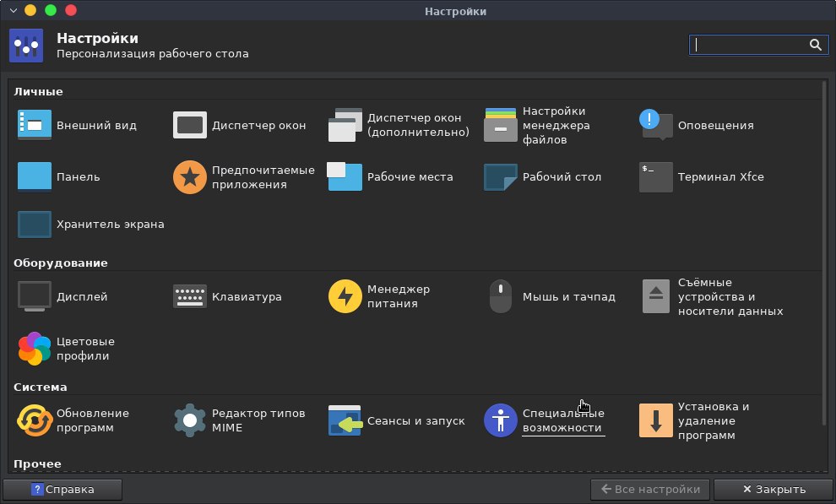Click the Редактор типов MIME label
836x504 pixels.
tap(258, 420)
